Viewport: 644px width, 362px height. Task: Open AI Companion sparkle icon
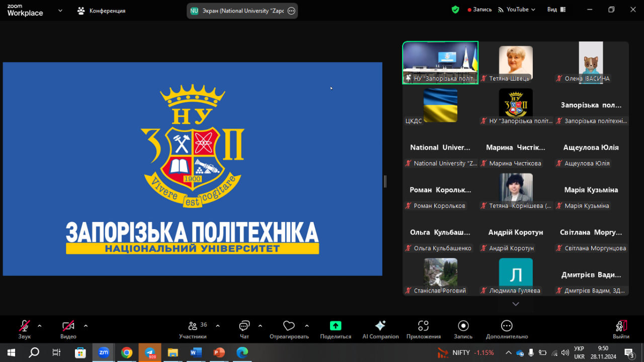pos(380,326)
